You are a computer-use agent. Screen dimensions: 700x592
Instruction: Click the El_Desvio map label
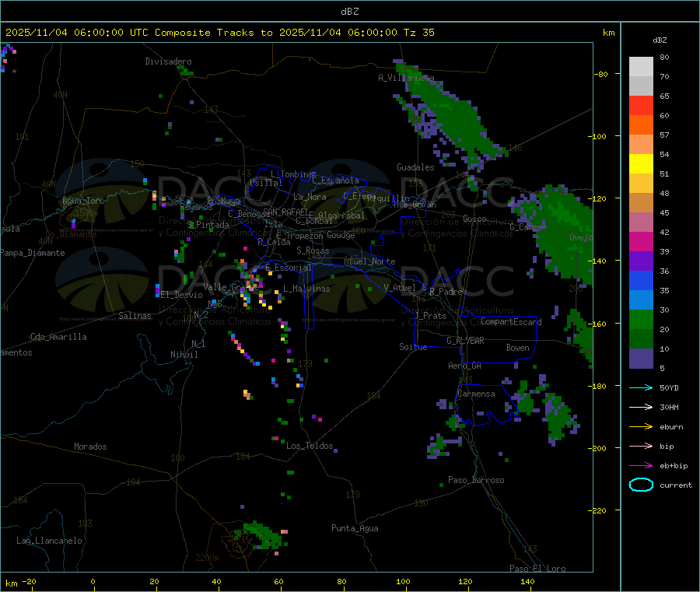click(x=182, y=295)
